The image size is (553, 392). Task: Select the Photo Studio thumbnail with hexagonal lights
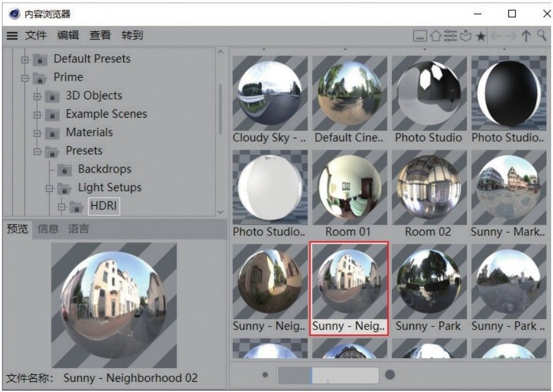click(x=429, y=93)
